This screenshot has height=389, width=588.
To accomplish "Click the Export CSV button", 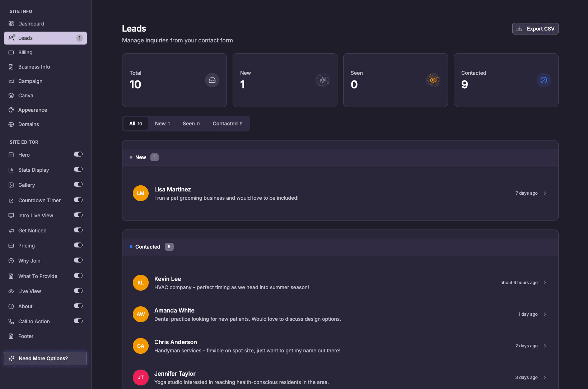I will (x=535, y=29).
